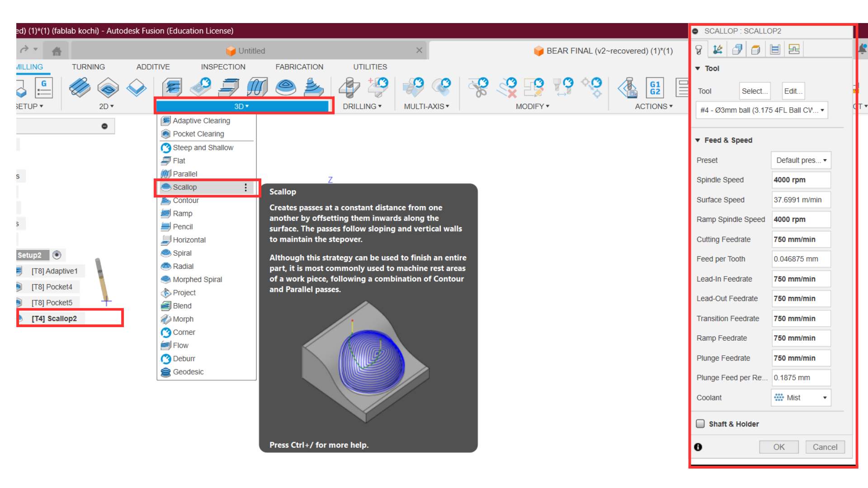The image size is (868, 488).
Task: Click the Spindle Speed input field
Action: tap(801, 180)
